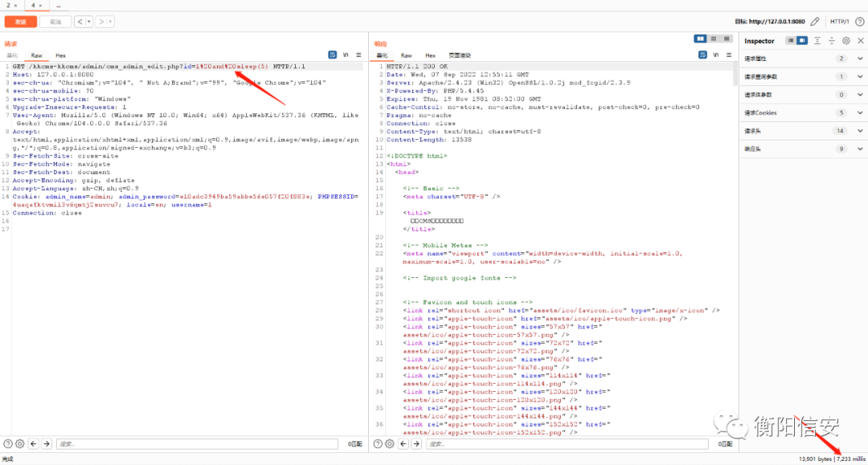This screenshot has width=868, height=465.
Task: Click 'X-Powered-By: PHP/5.4.45' response header
Action: 435,91
